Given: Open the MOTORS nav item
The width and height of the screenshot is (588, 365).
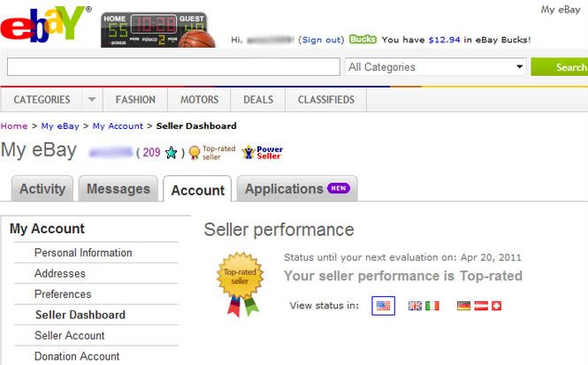Looking at the screenshot, I should pos(199,100).
